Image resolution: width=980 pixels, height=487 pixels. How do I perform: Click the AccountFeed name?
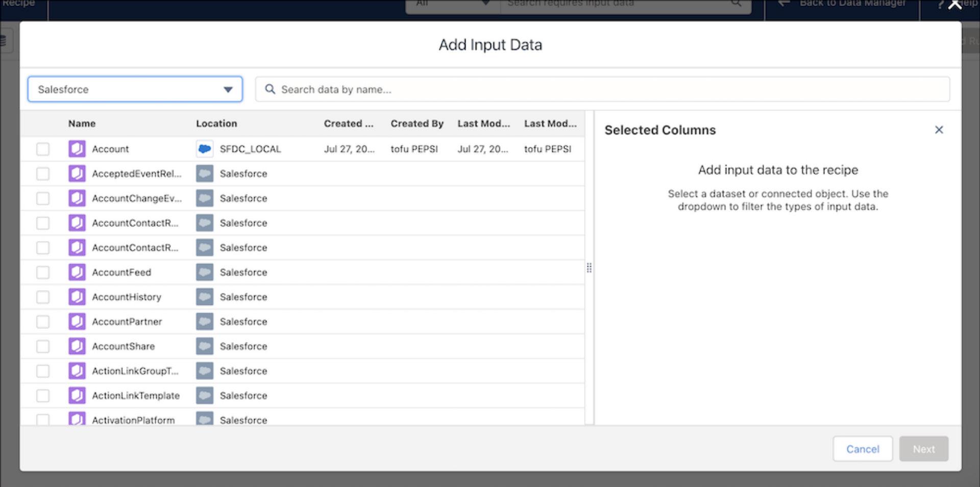coord(121,272)
